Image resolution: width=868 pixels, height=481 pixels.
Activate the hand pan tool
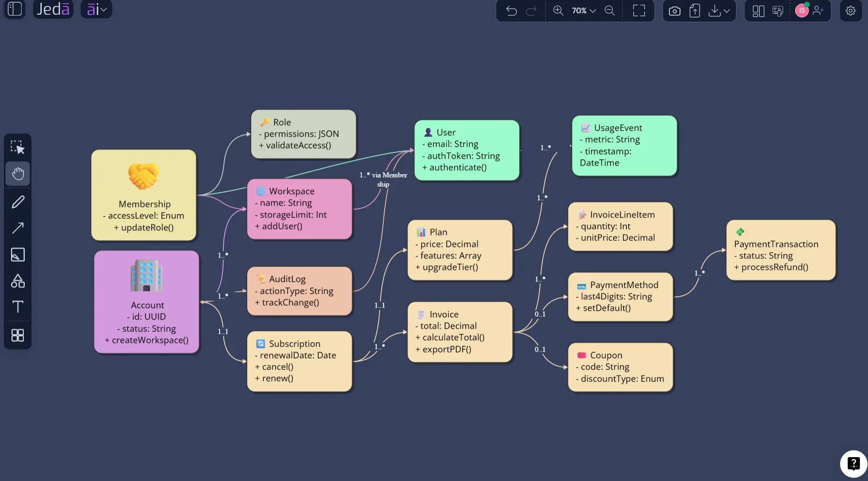click(x=18, y=174)
